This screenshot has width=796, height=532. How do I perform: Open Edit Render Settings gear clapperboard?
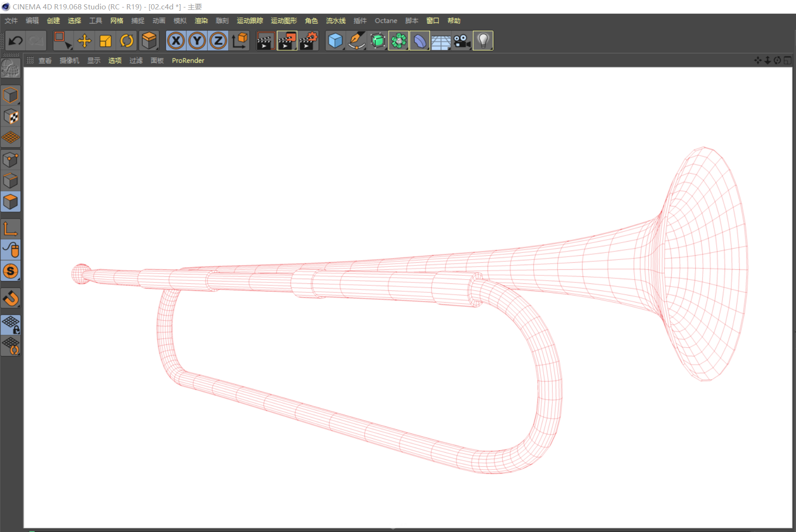point(308,41)
